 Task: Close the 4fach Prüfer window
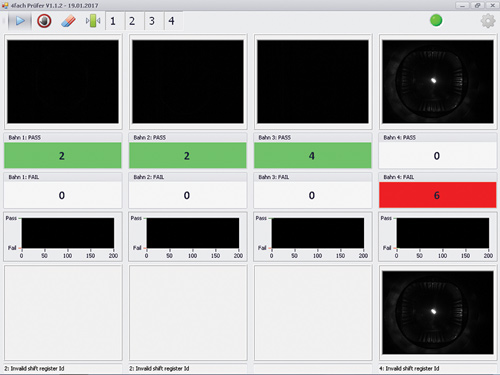[492, 5]
